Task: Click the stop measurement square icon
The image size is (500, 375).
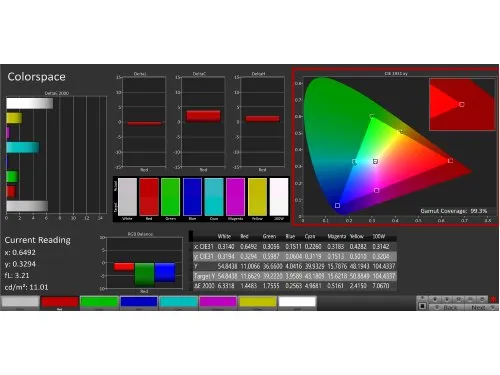Action: click(422, 306)
